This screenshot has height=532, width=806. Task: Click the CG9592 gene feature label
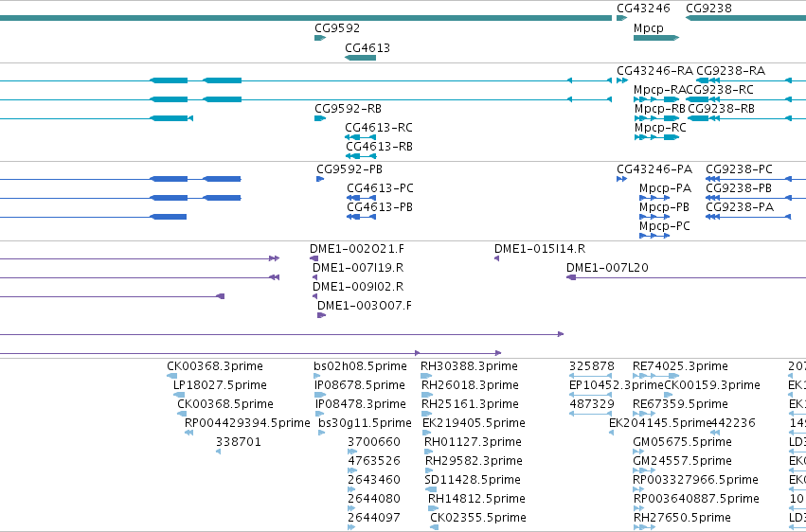coord(337,28)
